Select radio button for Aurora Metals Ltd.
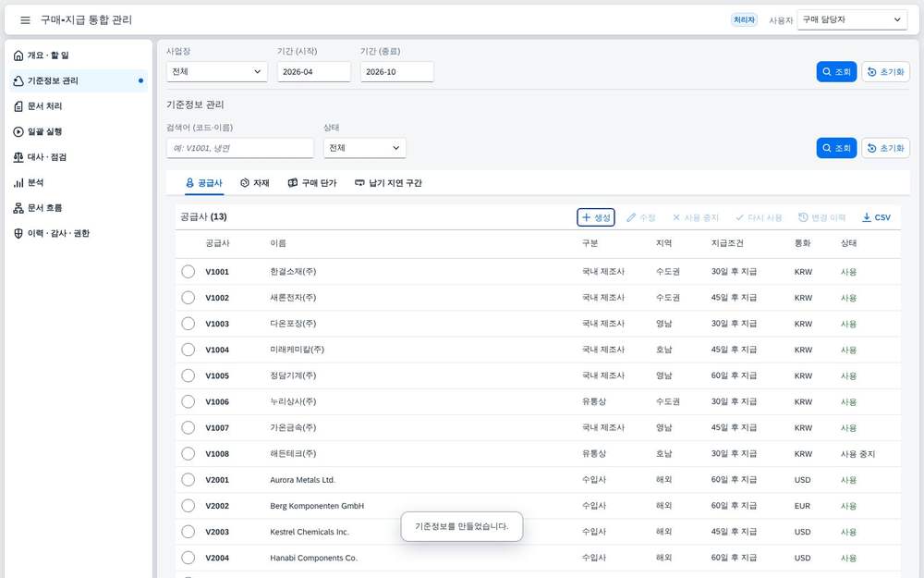The width and height of the screenshot is (924, 578). coord(188,479)
